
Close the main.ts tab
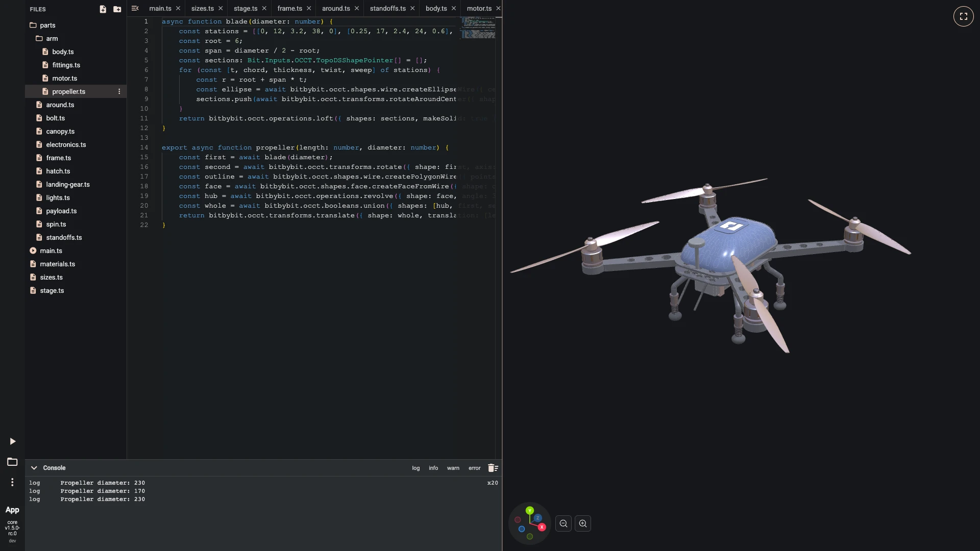tap(178, 8)
